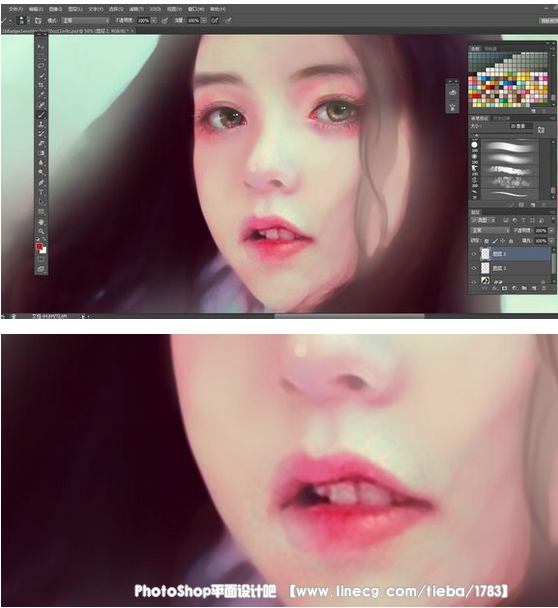The image size is (558, 608).
Task: Open the layer opacity arrow
Action: point(551,230)
